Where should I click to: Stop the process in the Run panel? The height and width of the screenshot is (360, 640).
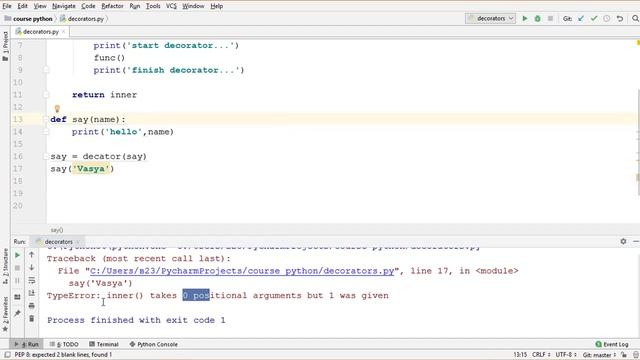point(18,268)
